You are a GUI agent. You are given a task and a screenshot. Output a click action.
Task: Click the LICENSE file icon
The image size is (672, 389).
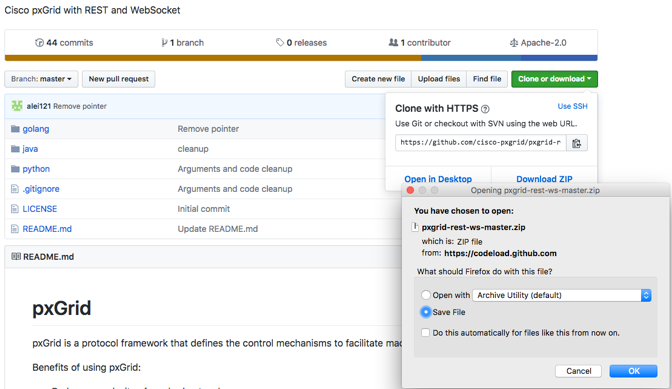(x=15, y=209)
